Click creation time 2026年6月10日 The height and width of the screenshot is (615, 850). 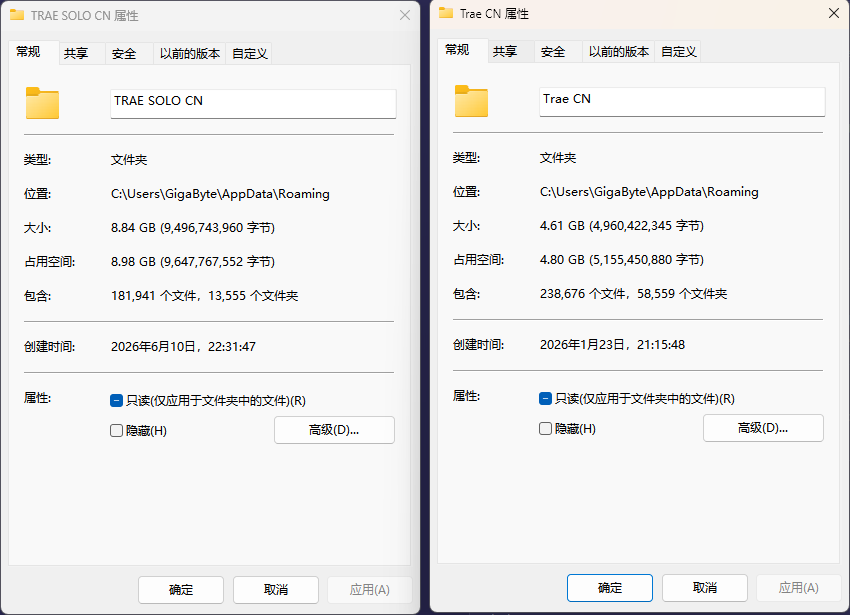(x=183, y=347)
